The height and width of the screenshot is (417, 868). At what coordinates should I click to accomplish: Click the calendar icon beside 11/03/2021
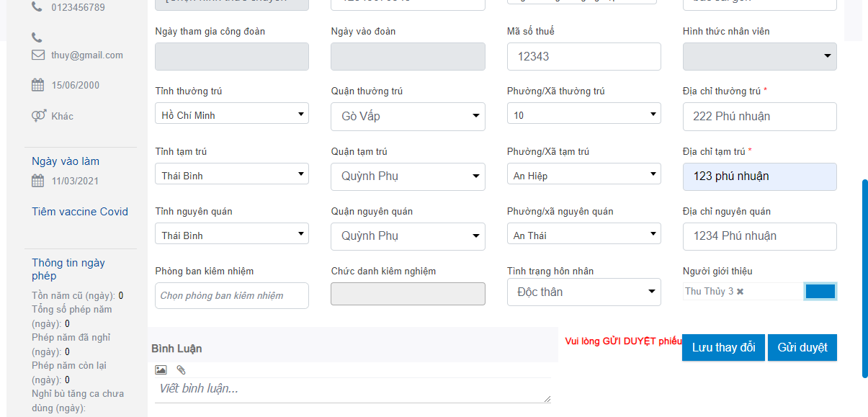pos(37,181)
